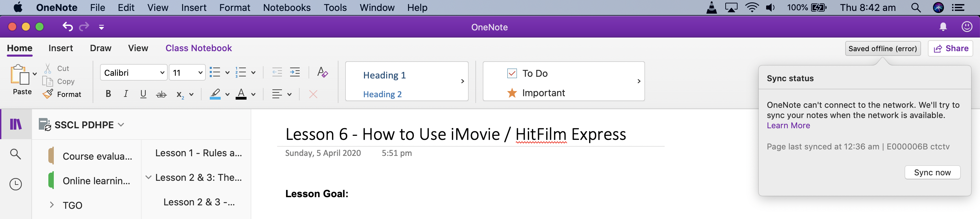The width and height of the screenshot is (980, 219).
Task: Toggle subscript formatting
Action: pyautogui.click(x=180, y=94)
